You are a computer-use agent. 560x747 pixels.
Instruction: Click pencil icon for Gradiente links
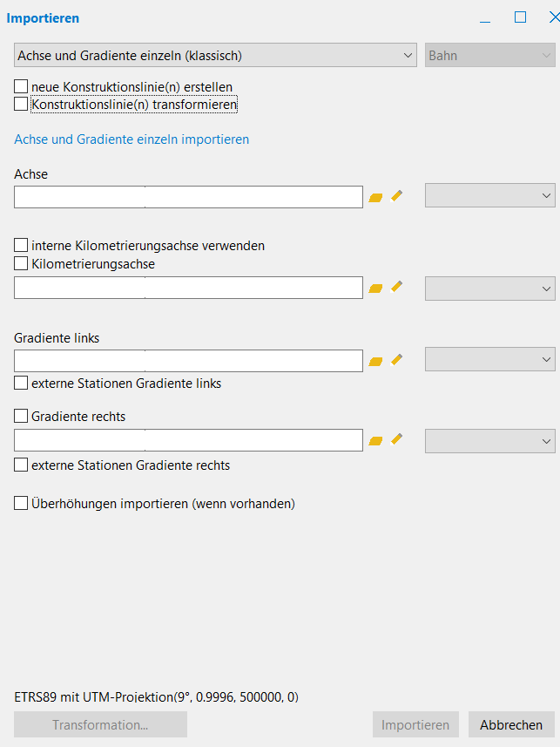[x=397, y=359]
